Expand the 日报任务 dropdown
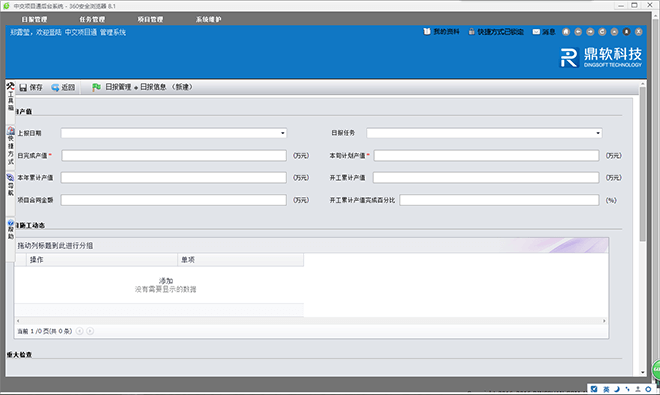 coord(598,133)
